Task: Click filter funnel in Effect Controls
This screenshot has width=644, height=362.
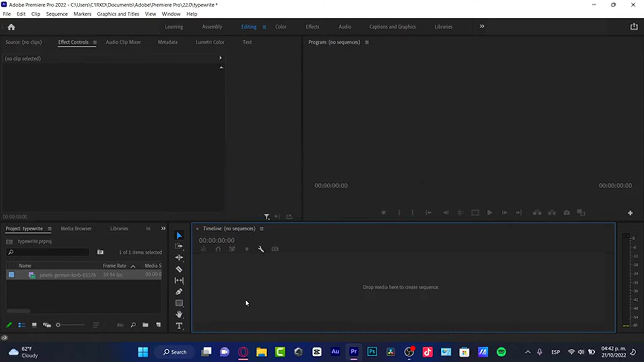Action: pos(267,217)
